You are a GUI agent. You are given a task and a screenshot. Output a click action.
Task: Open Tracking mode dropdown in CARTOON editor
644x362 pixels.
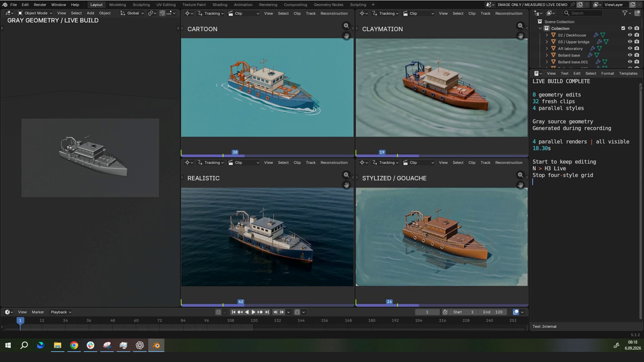[x=211, y=13]
